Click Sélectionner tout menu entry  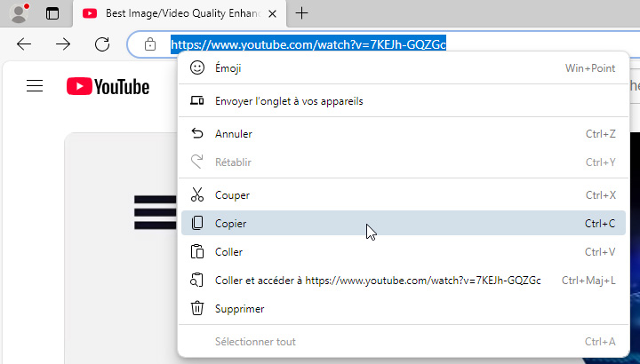click(404, 342)
